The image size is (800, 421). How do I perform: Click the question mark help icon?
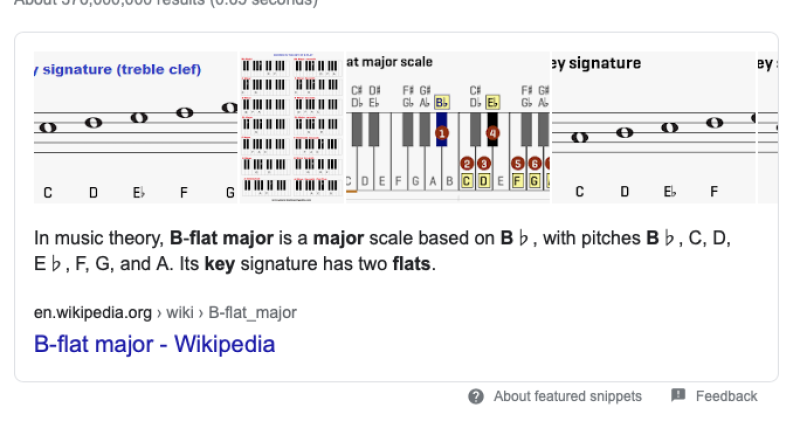pos(477,397)
